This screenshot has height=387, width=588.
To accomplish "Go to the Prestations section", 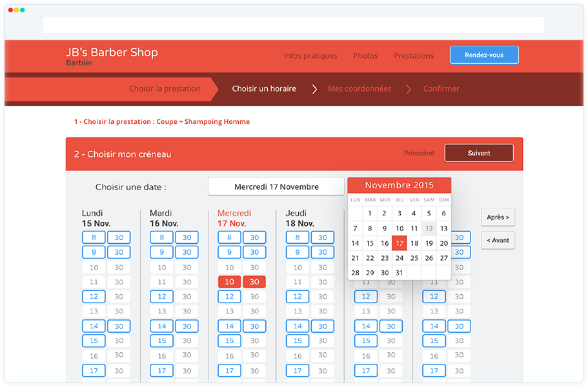I will pyautogui.click(x=414, y=56).
